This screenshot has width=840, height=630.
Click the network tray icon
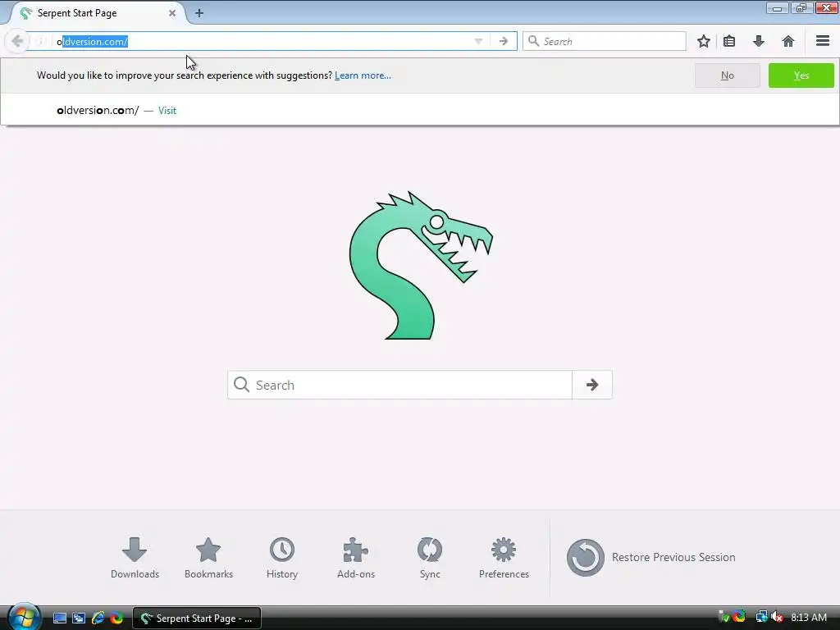click(761, 617)
